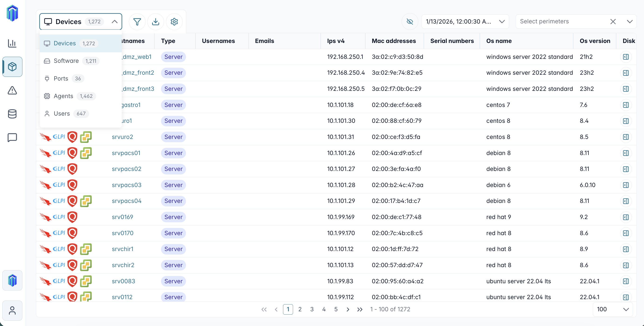
Task: Select Software from the open entity menu
Action: 66,60
